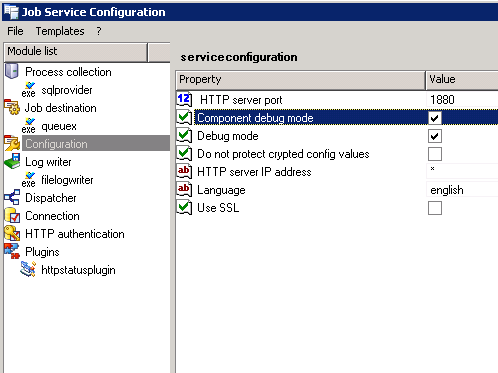Click the HTTP authentication keys icon

(12, 233)
